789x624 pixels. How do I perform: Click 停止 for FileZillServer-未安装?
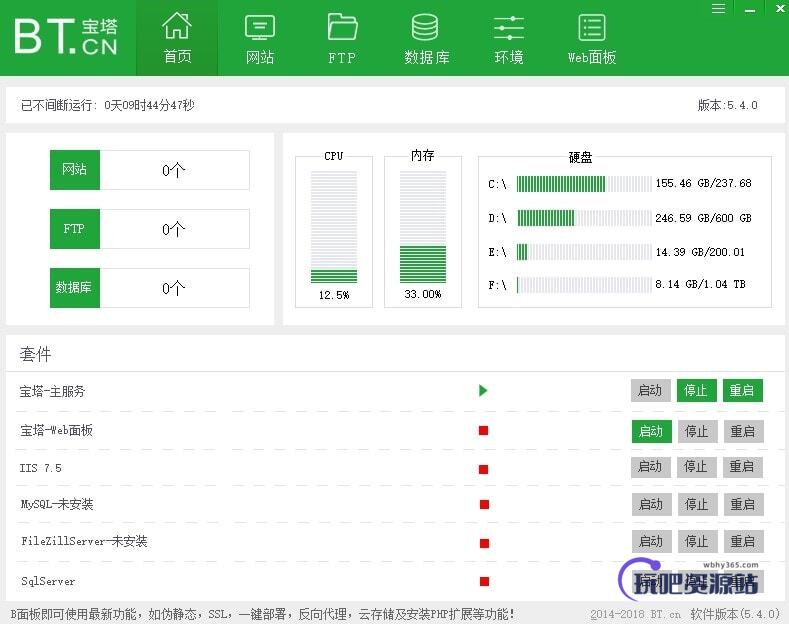[697, 541]
